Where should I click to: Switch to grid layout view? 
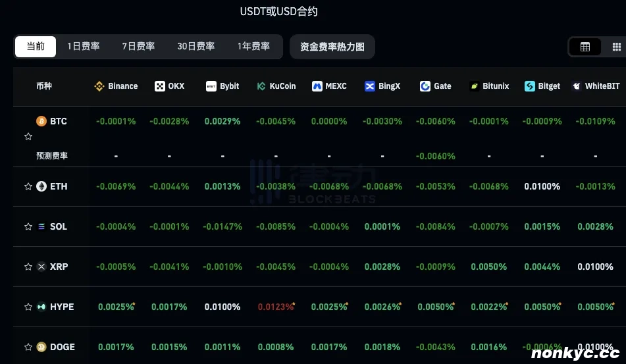pos(616,47)
